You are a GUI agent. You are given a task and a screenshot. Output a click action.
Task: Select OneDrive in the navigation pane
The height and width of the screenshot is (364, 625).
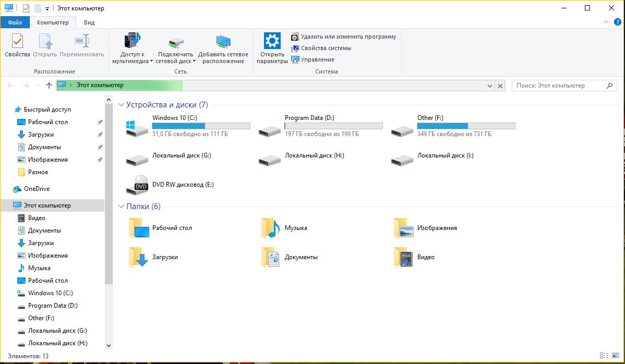click(x=37, y=189)
